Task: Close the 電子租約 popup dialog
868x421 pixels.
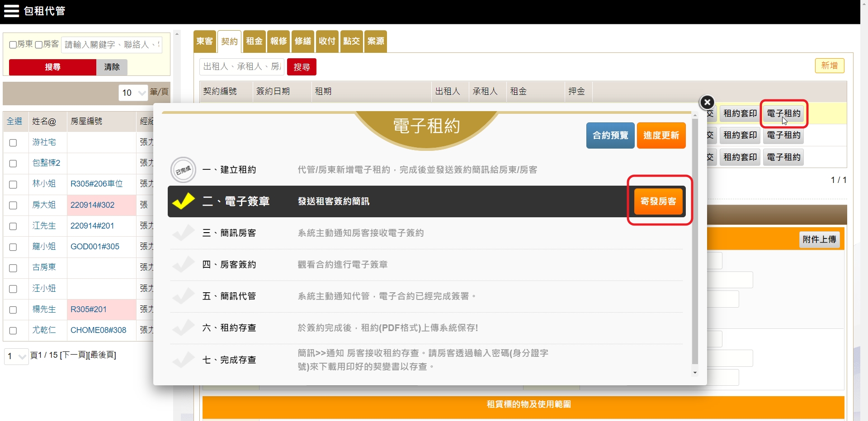Action: point(707,103)
